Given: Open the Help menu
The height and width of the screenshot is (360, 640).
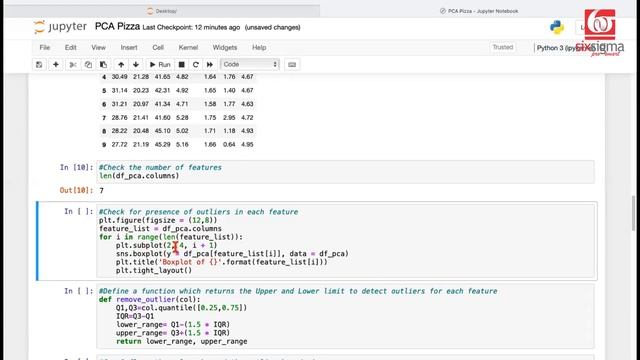Looking at the screenshot, I should pos(259,47).
